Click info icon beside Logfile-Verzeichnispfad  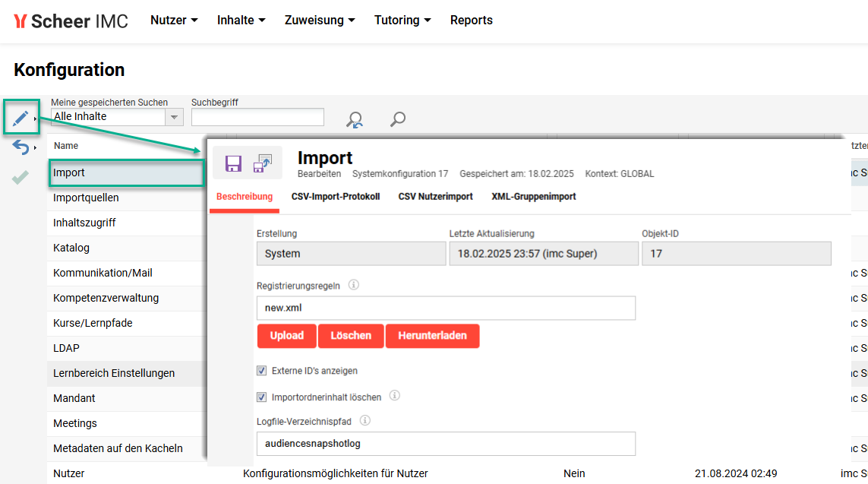tap(365, 420)
